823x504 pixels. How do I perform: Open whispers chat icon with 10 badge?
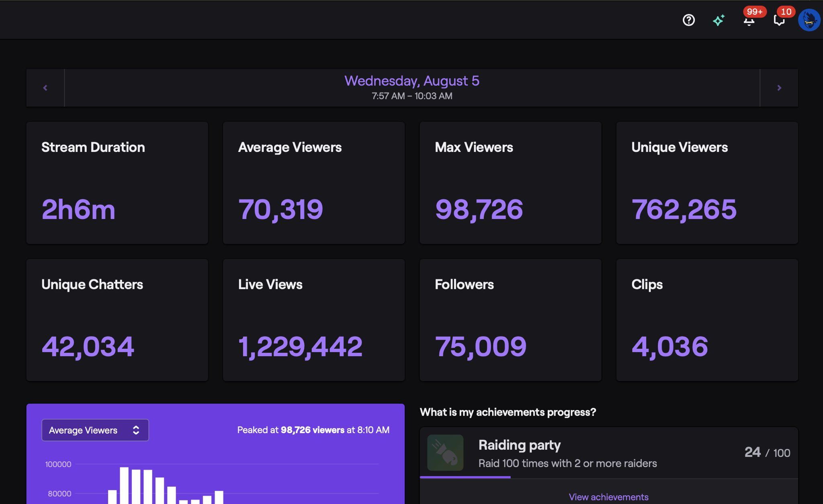point(779,21)
